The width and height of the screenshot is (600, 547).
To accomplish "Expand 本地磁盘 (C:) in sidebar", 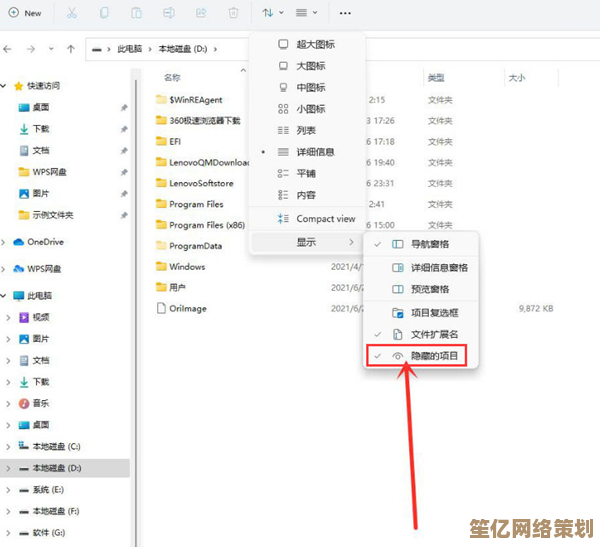I will (7, 447).
